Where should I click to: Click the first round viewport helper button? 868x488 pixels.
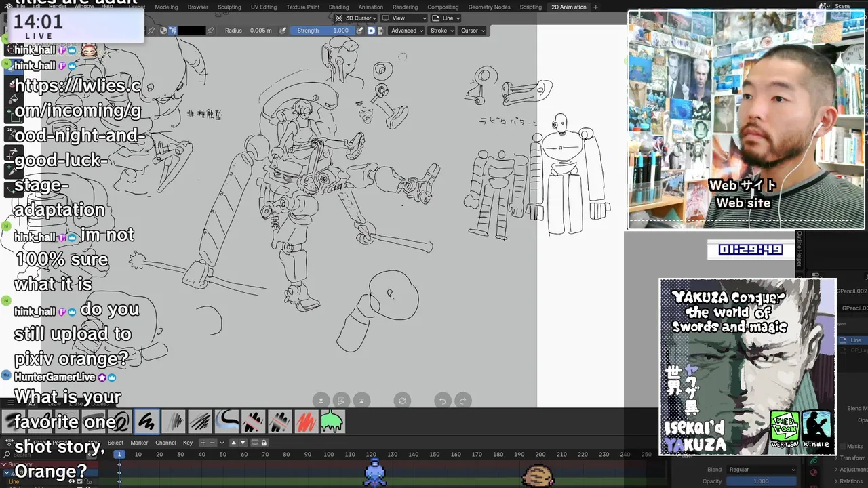pos(321,401)
